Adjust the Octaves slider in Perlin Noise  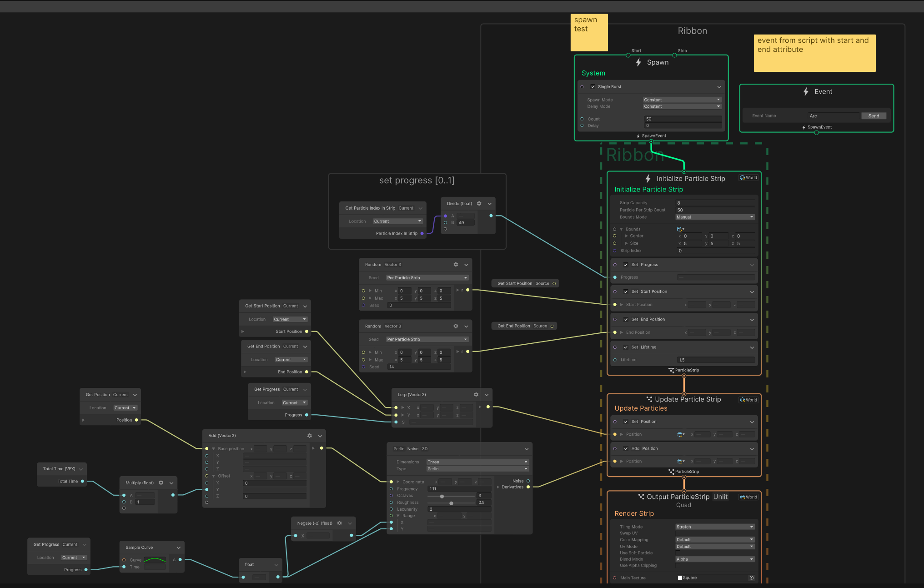(x=442, y=496)
